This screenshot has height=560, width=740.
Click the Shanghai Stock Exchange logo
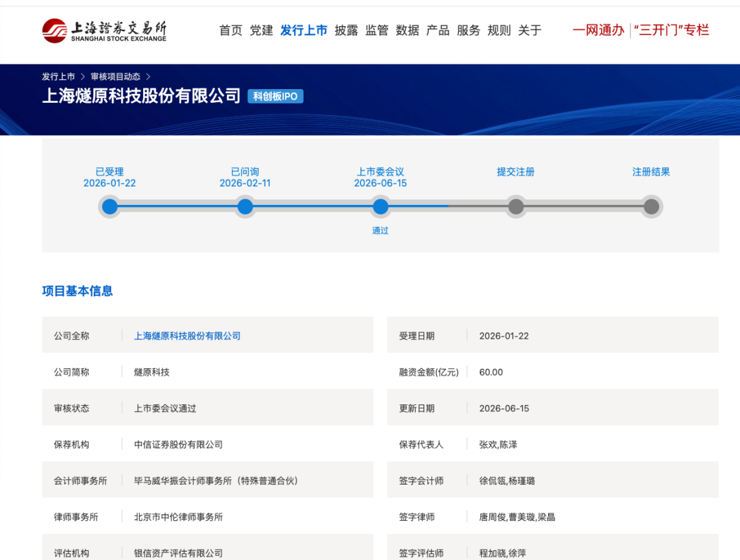pos(104,31)
